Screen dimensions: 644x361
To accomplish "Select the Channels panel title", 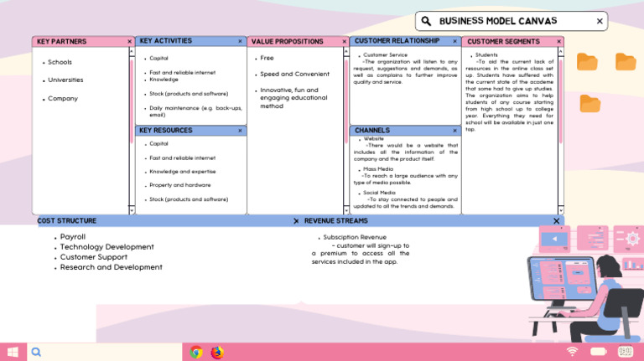I will pyautogui.click(x=372, y=131).
